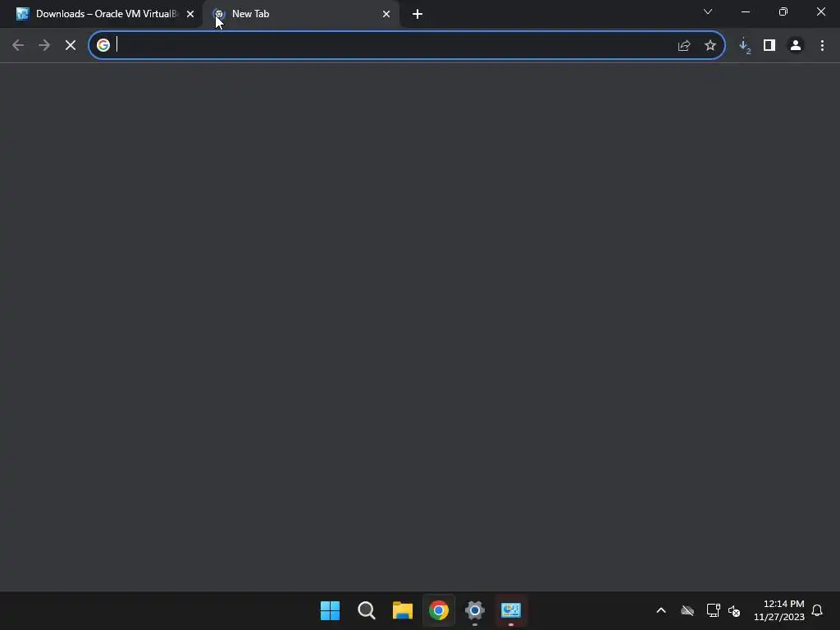Go forward with the forward arrow

44,46
